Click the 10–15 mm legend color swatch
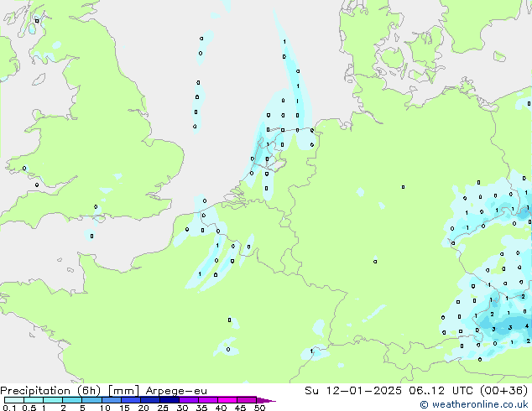The height and width of the screenshot is (411, 532). (x=111, y=400)
